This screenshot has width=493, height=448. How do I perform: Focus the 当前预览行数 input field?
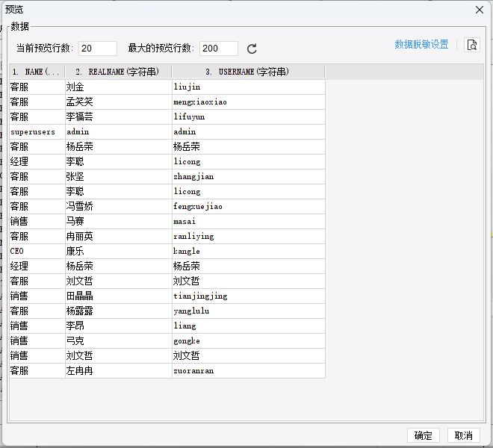point(98,49)
